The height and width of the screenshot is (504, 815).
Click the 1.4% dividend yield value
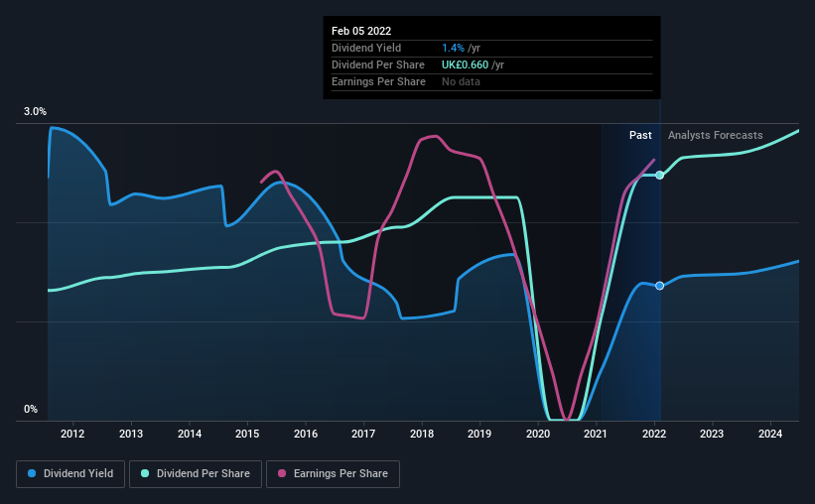pos(453,48)
